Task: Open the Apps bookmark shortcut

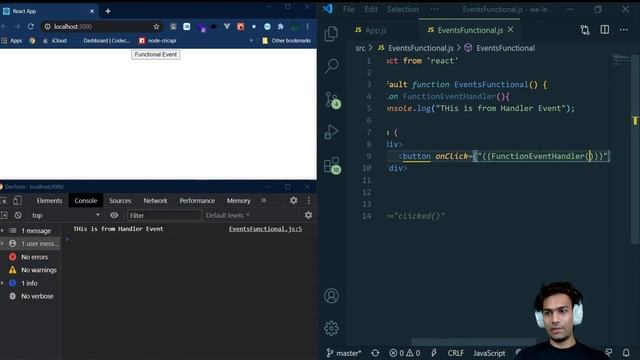Action: coord(12,41)
